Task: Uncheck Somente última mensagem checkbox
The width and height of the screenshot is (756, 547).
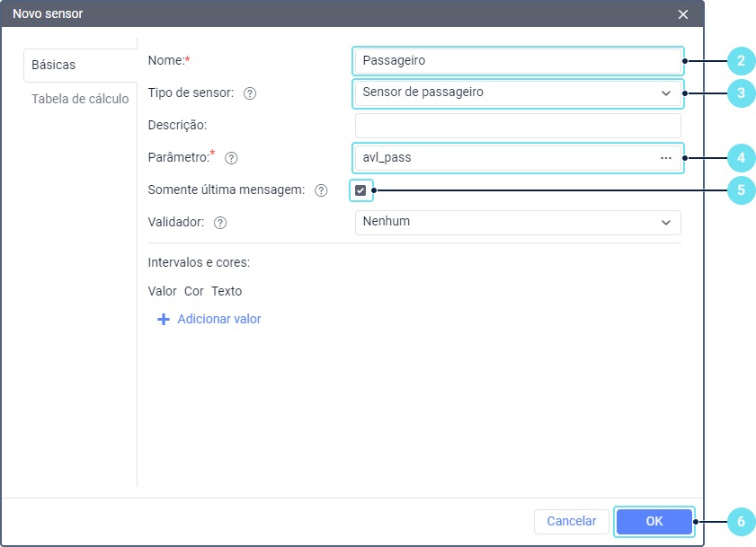Action: click(x=360, y=190)
